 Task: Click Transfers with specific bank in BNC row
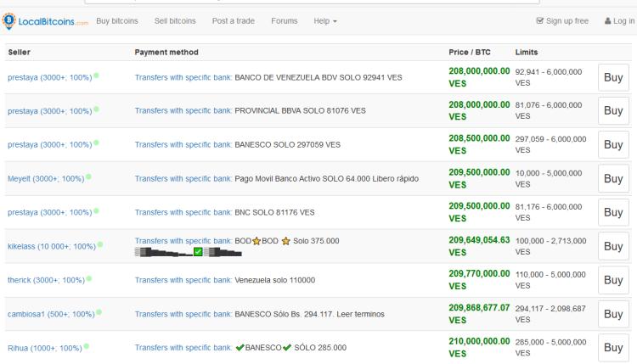(183, 213)
